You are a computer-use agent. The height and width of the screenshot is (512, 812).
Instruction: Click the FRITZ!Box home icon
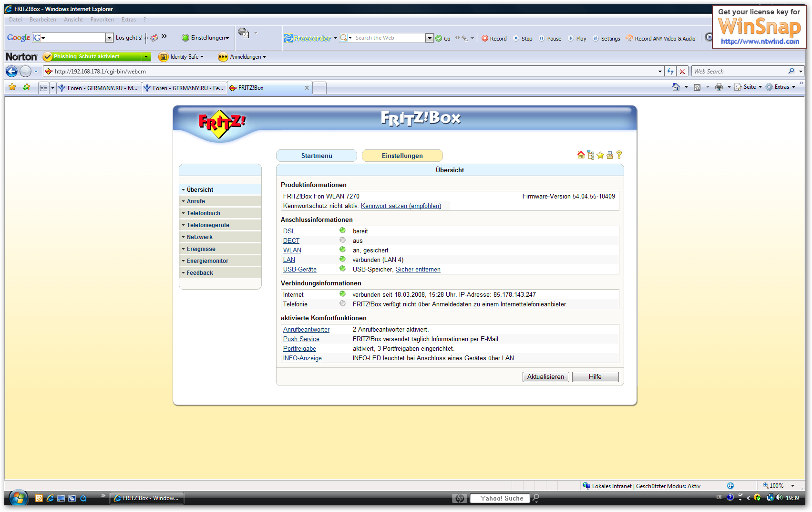pyautogui.click(x=581, y=155)
